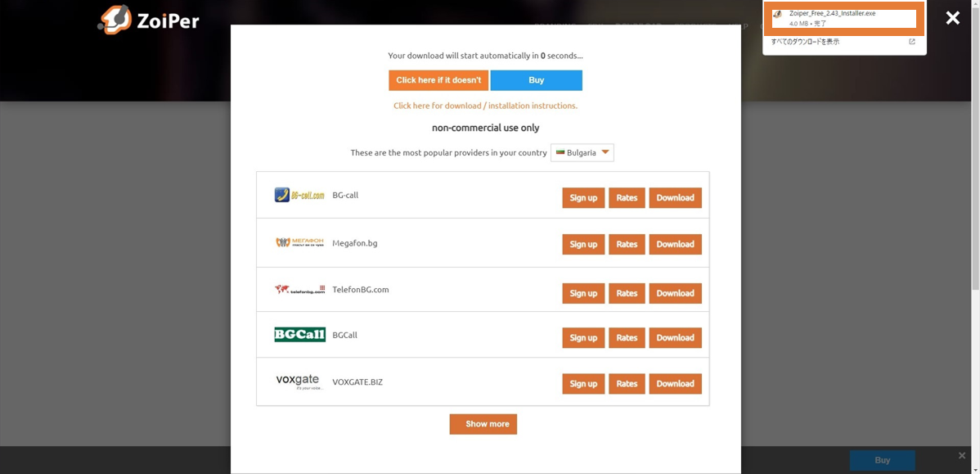Image resolution: width=980 pixels, height=474 pixels.
Task: Show all downloads in the browser popup
Action: [805, 42]
